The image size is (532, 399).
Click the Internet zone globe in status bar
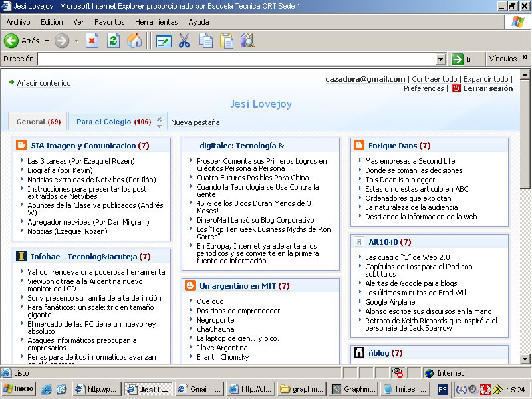pyautogui.click(x=429, y=373)
